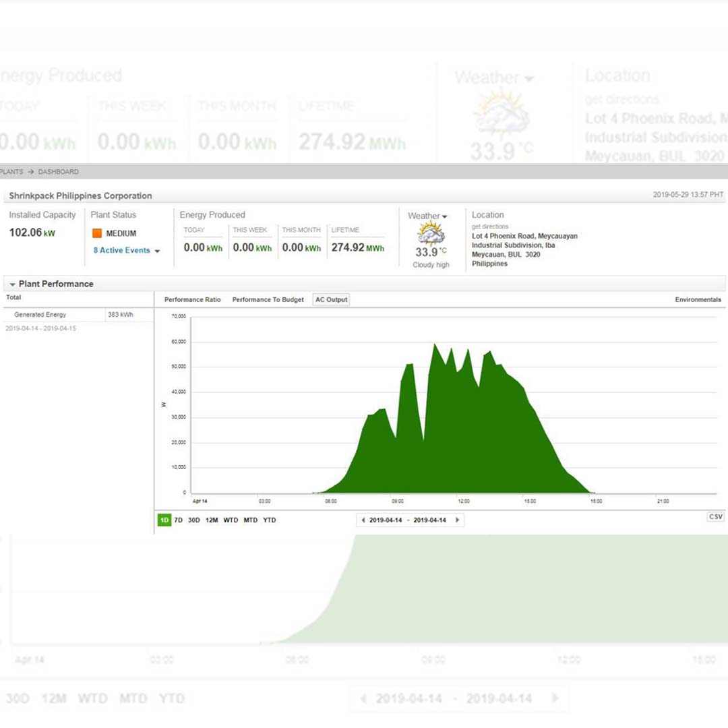The height and width of the screenshot is (728, 728).
Task: Click the start date 2019-04-14 field
Action: tap(386, 520)
